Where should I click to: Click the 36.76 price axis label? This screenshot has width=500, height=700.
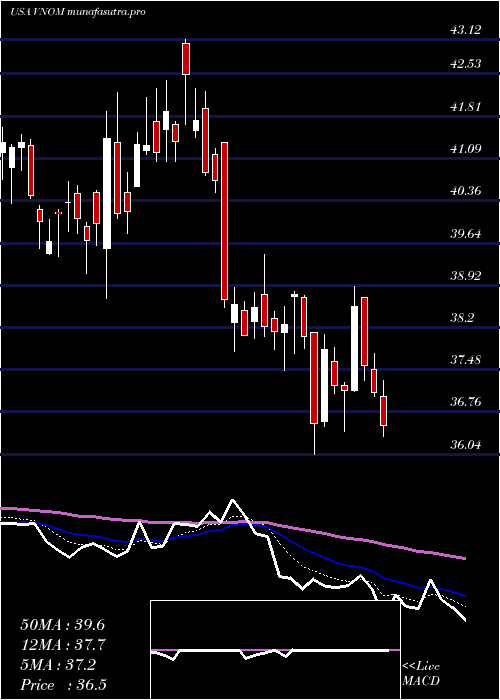(466, 402)
